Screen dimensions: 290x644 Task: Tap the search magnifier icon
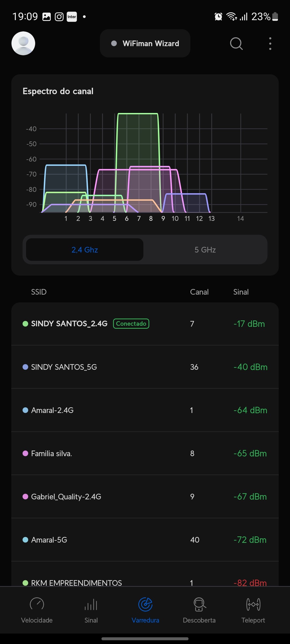click(x=236, y=43)
